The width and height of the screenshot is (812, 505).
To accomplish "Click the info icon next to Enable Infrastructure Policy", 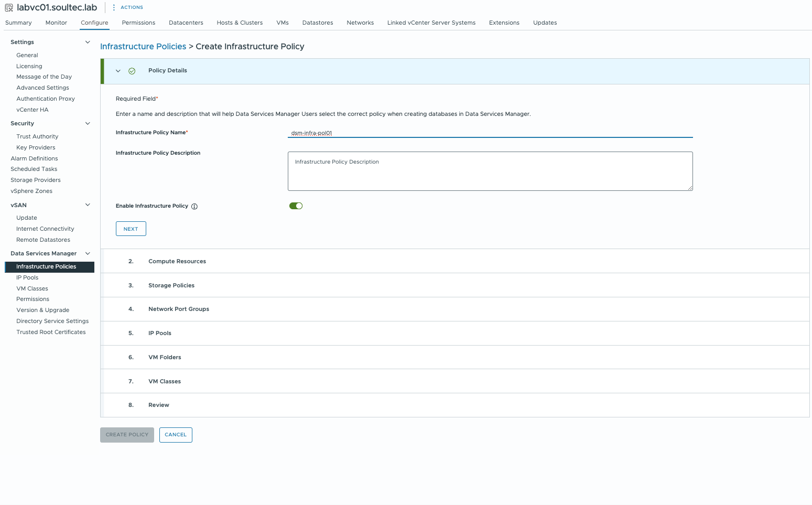I will click(x=194, y=207).
